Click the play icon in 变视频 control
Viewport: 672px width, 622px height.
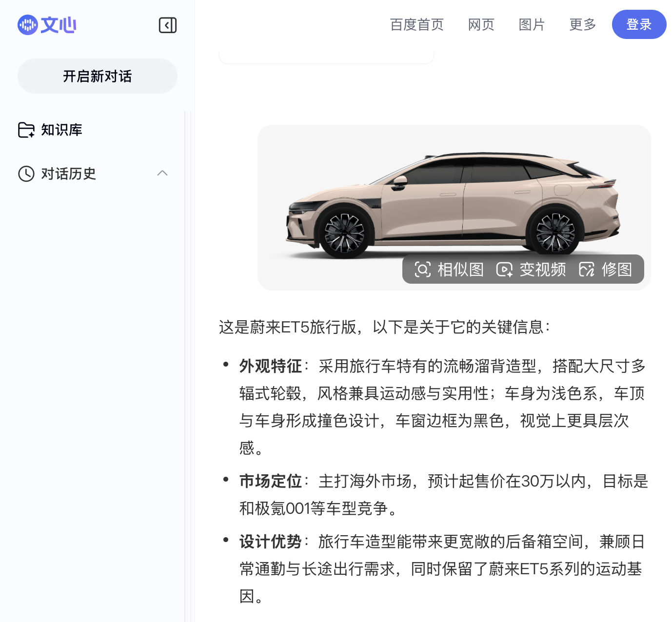[504, 269]
